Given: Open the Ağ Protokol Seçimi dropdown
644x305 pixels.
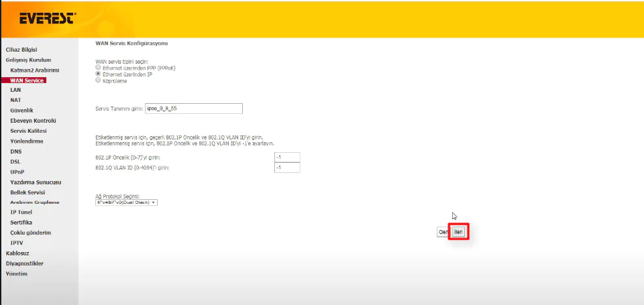Looking at the screenshot, I should [126, 202].
